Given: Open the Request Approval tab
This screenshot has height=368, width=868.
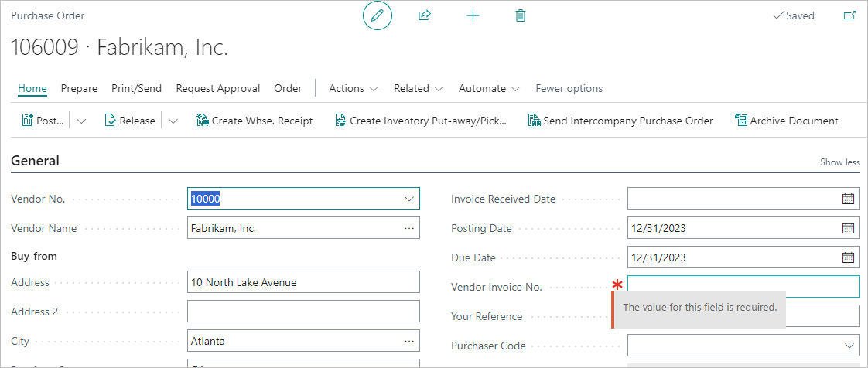Looking at the screenshot, I should pyautogui.click(x=218, y=89).
